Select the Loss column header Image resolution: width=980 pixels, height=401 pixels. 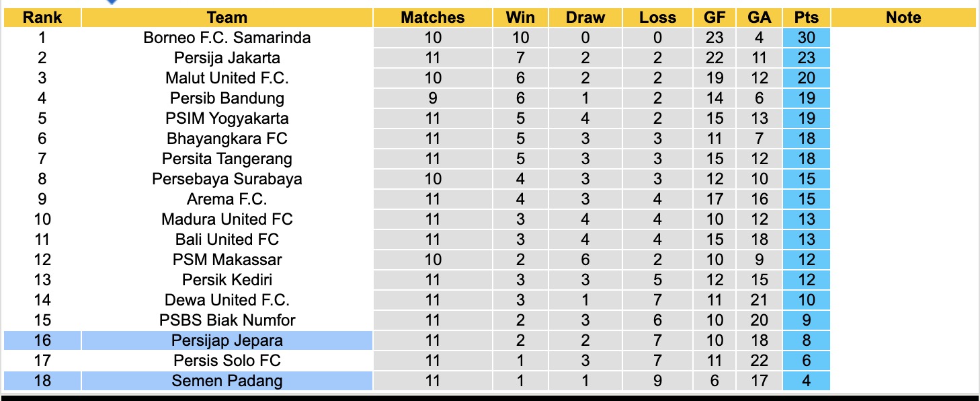coord(657,17)
